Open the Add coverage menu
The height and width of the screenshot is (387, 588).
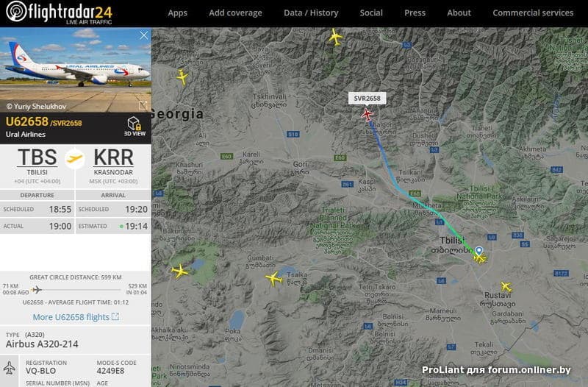[235, 13]
